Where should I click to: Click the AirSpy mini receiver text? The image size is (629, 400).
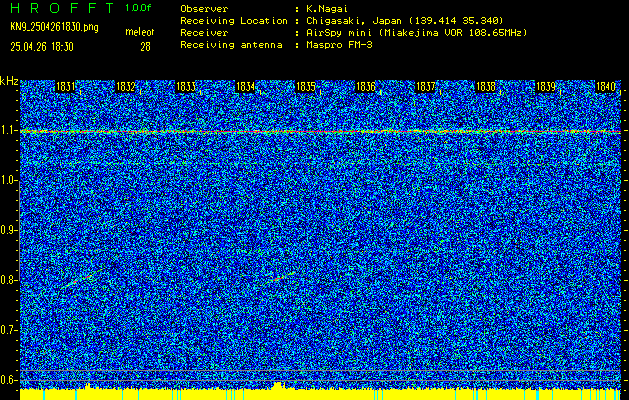click(x=416, y=33)
